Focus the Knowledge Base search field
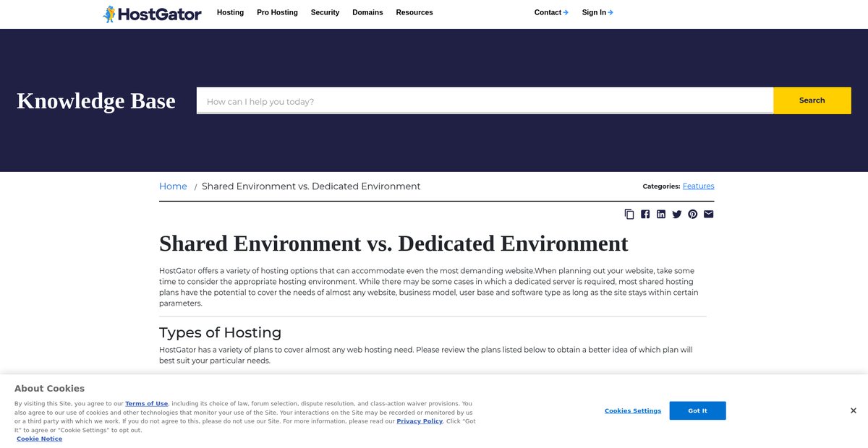Image resolution: width=868 pixels, height=448 pixels. pos(485,101)
